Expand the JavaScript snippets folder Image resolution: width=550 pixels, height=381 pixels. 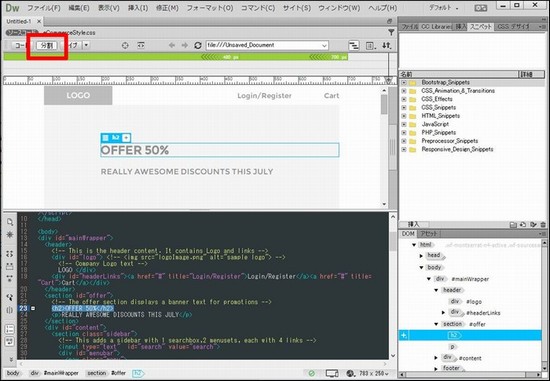coord(404,125)
